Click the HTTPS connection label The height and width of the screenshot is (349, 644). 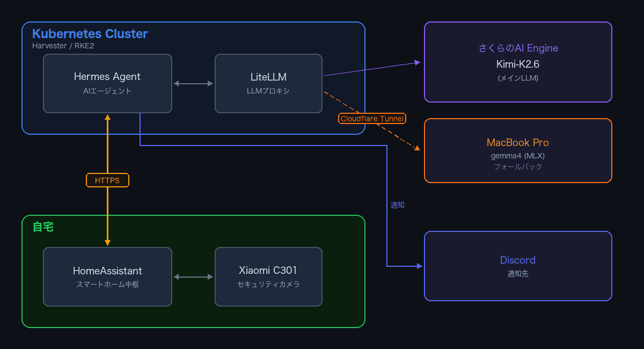coord(107,180)
